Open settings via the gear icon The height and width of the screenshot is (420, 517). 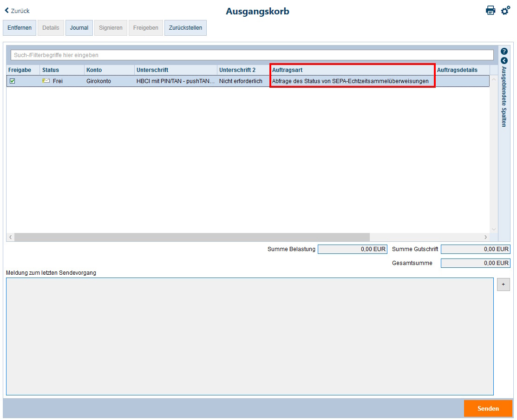(505, 10)
